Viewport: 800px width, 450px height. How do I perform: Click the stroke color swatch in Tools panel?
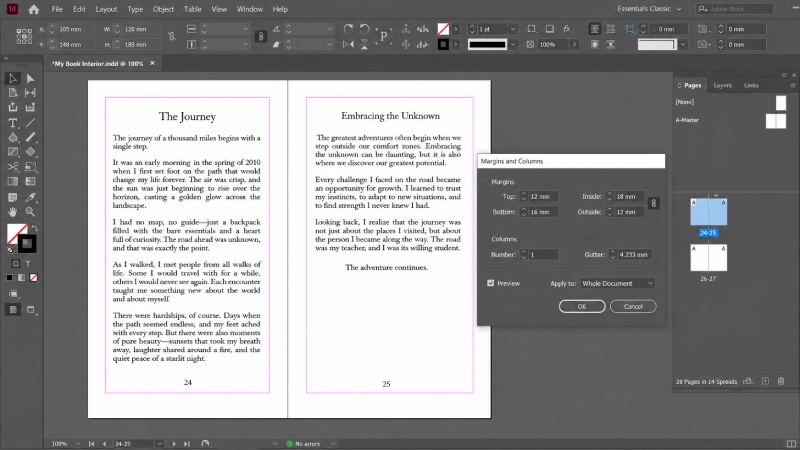tap(28, 244)
